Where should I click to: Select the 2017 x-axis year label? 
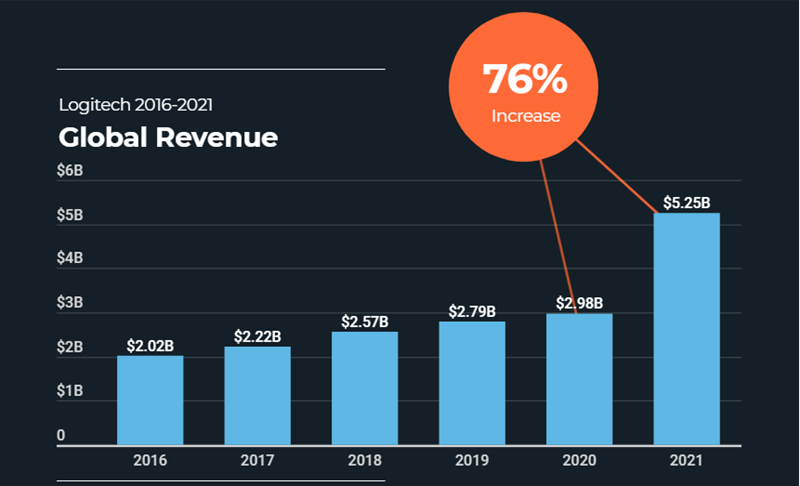pos(257,461)
